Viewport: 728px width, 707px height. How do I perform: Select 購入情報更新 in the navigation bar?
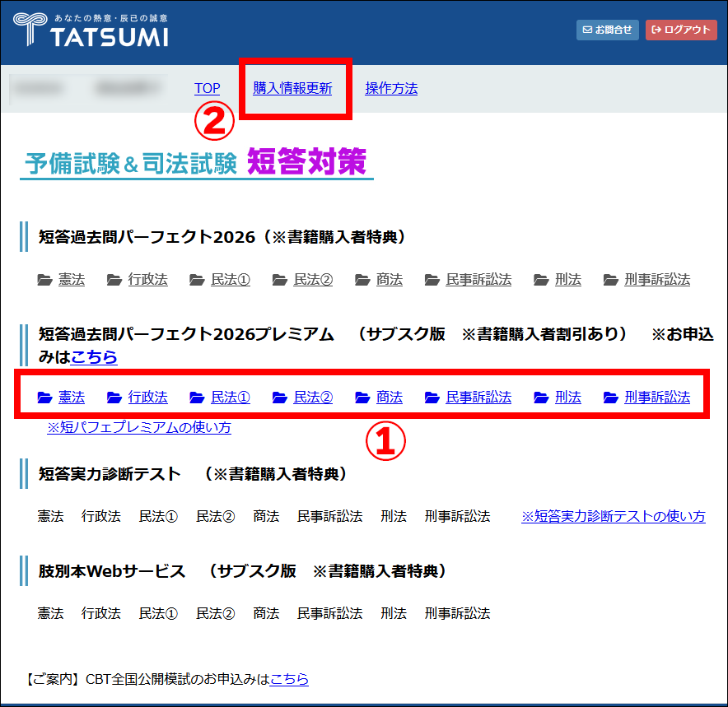coord(292,88)
